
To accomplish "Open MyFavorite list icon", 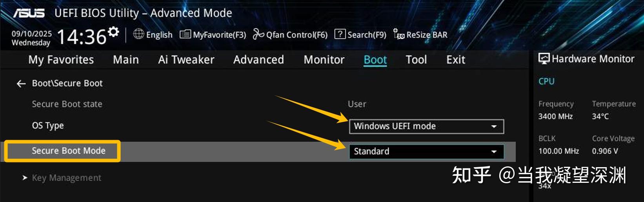I will pyautogui.click(x=185, y=34).
